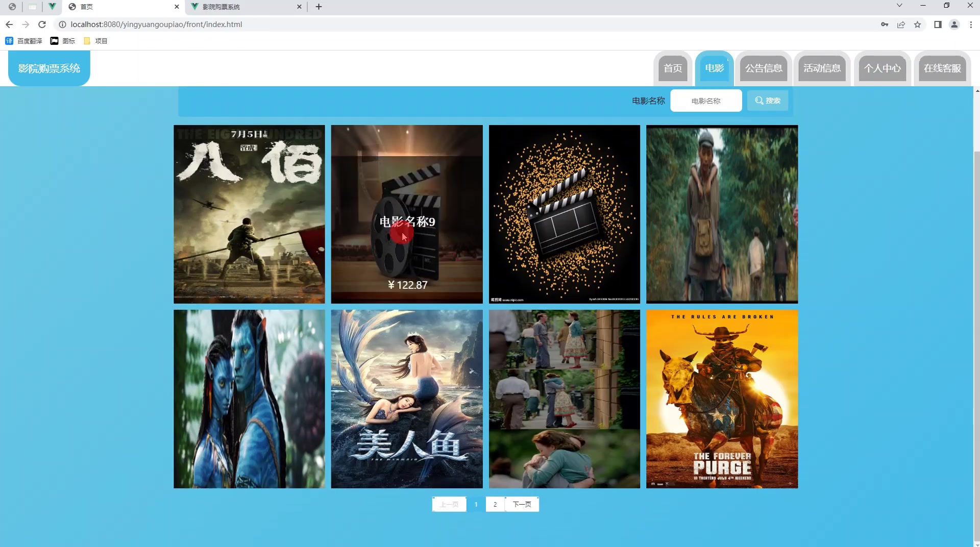This screenshot has width=980, height=547.
Task: Close the 影院购票系统 browser tab
Action: (x=299, y=7)
